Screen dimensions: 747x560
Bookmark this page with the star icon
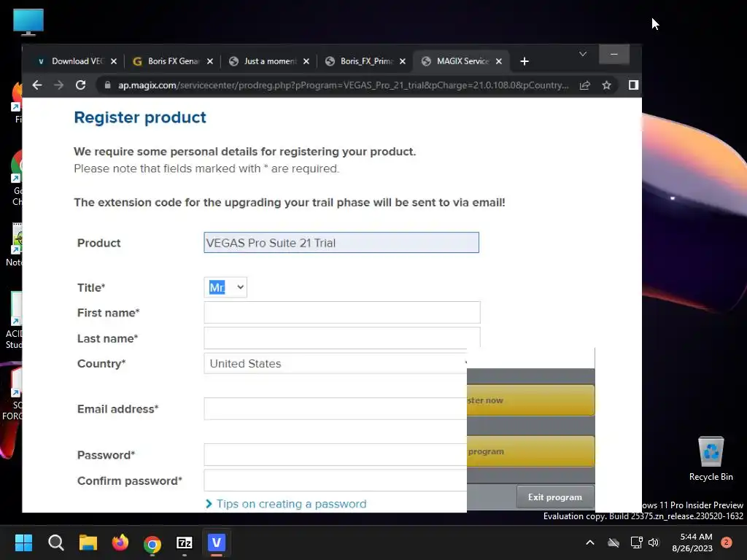tap(606, 85)
